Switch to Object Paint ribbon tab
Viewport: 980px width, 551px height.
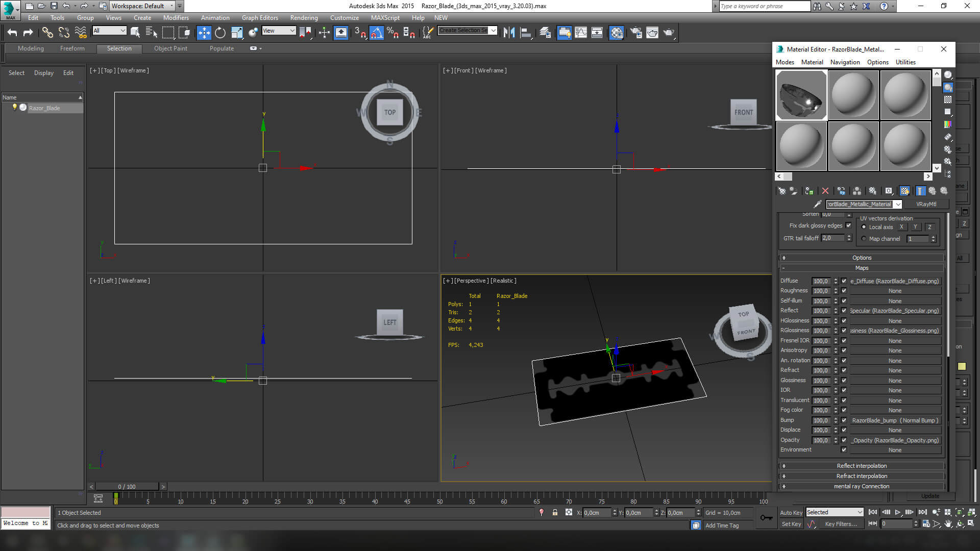(x=170, y=48)
